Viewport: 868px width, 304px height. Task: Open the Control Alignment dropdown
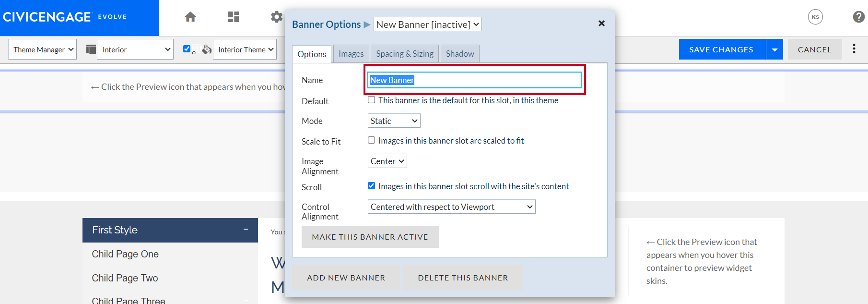coord(452,207)
